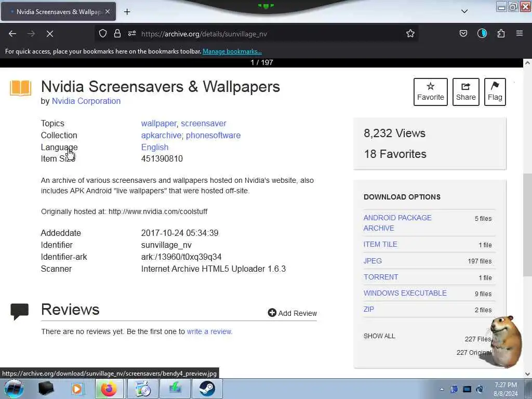The image size is (532, 399).
Task: Stop loading with the X button
Action: coord(49,34)
